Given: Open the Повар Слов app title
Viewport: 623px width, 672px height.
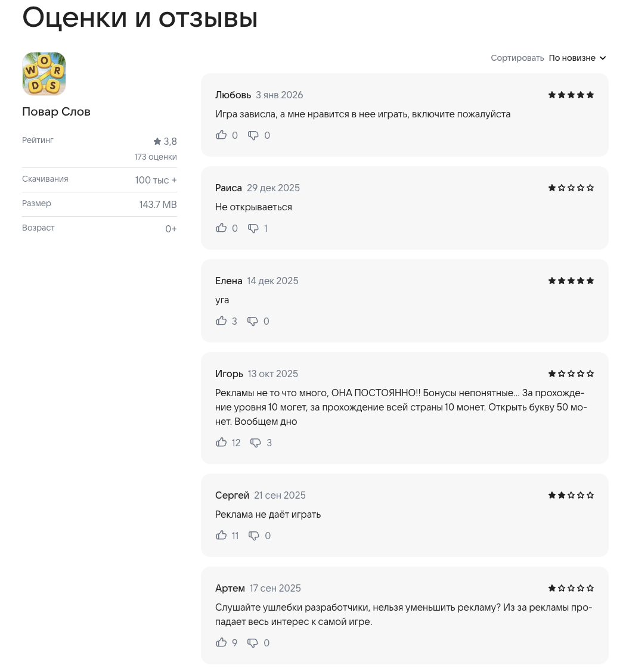Looking at the screenshot, I should tap(56, 111).
